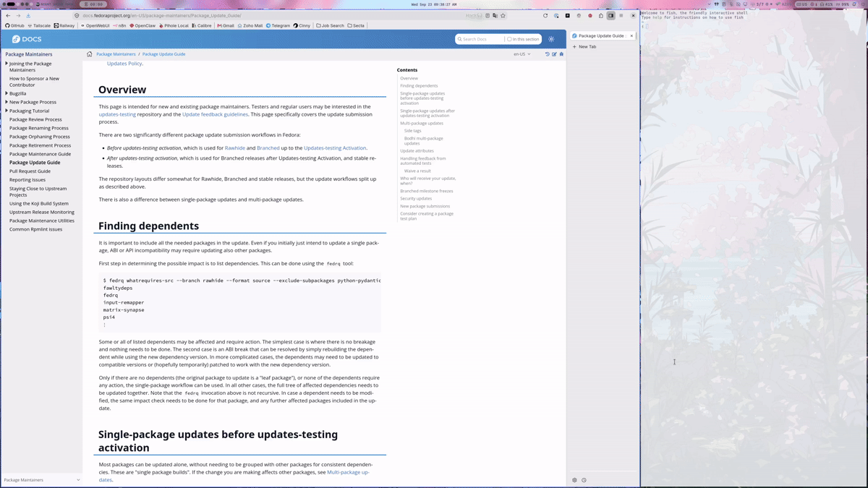Expand the Bugzilla sidebar section

point(7,93)
